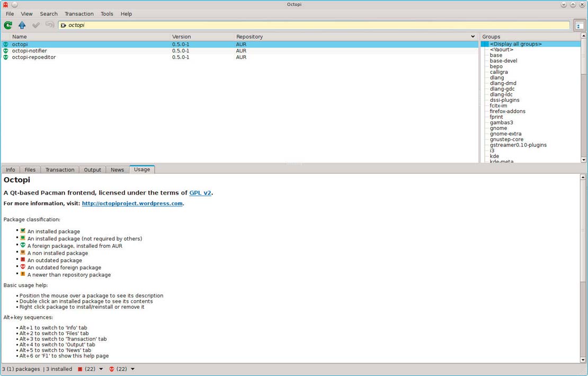
Task: Click the icon beside 'A non installed package'
Action: point(23,252)
